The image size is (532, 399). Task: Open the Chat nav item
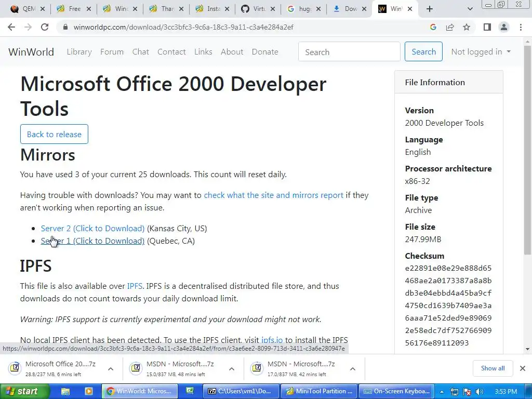pyautogui.click(x=140, y=52)
